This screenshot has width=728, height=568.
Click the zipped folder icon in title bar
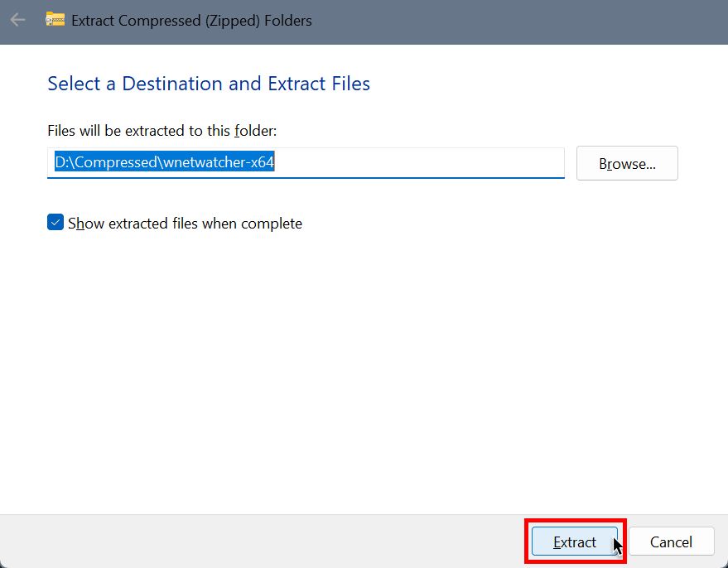(55, 20)
